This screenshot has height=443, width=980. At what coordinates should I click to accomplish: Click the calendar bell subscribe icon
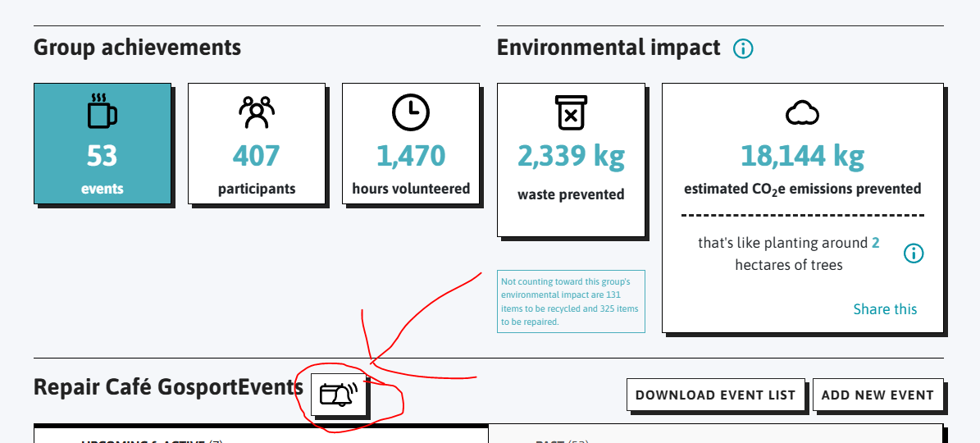(339, 395)
